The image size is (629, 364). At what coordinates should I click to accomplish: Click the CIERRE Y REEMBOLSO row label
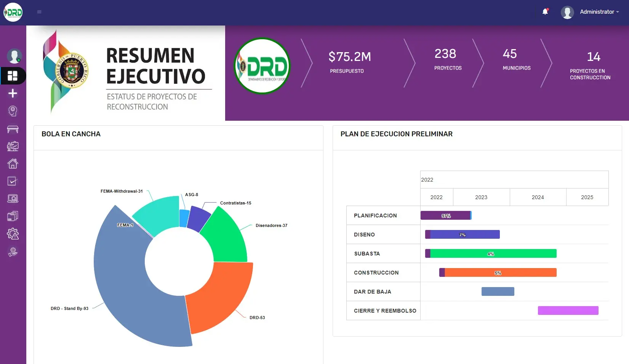click(385, 311)
